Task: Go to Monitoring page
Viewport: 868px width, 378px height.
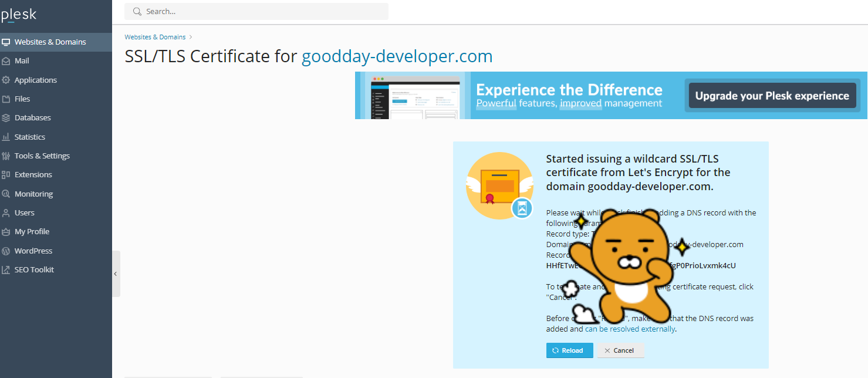Action: (x=56, y=194)
